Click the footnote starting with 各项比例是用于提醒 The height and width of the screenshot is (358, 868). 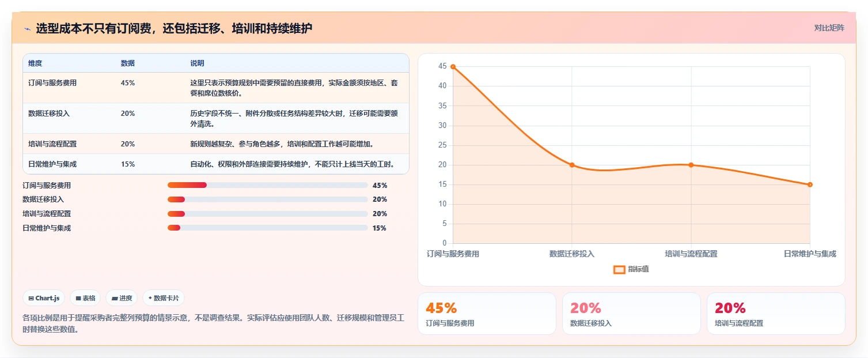point(213,323)
